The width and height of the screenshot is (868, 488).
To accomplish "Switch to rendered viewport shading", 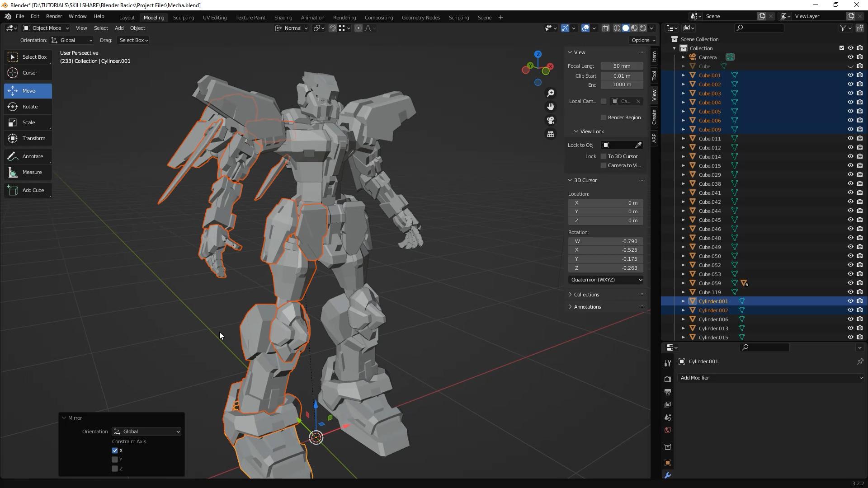I will (643, 28).
